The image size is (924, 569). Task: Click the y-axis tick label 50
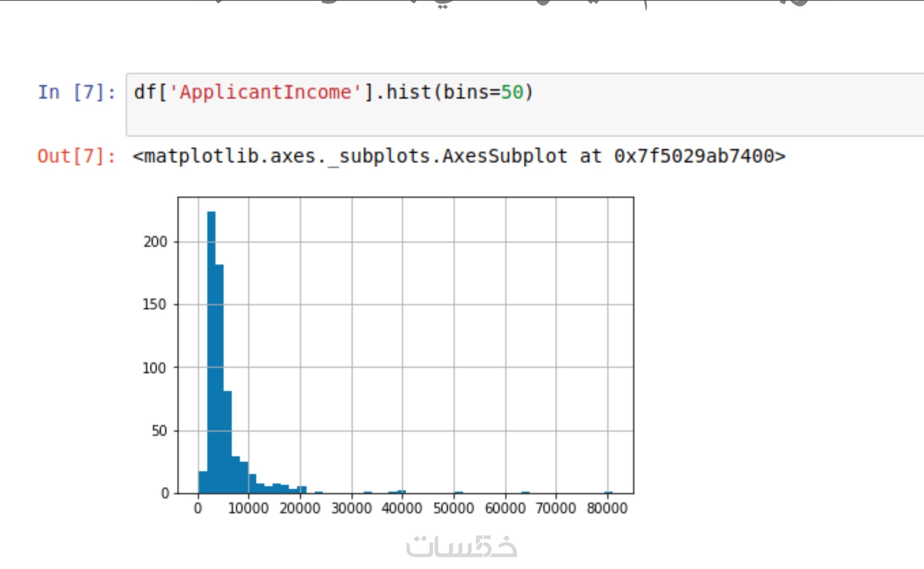[159, 431]
